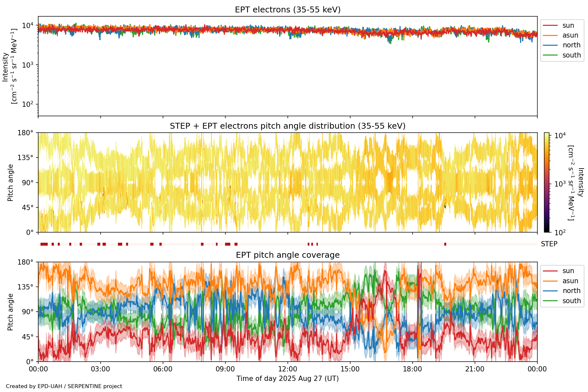Image resolution: width=588 pixels, height=392 pixels.
Task: Select asun in the EPT electrons legend
Action: (x=570, y=35)
